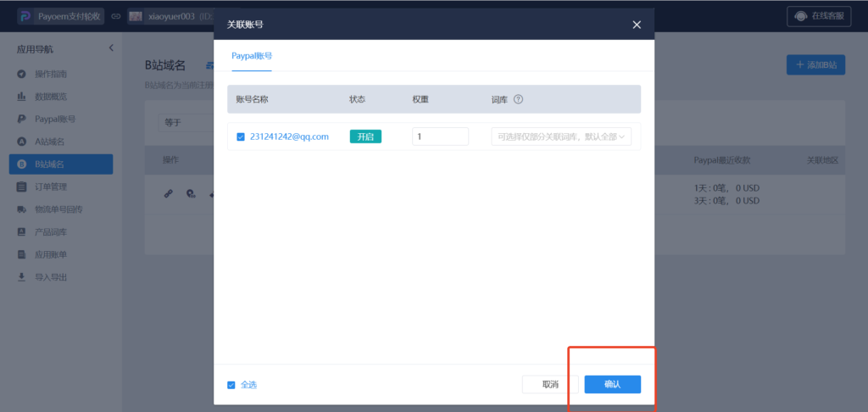Open the A站域名 menu item
Screen dimensions: 868x412
[49, 141]
